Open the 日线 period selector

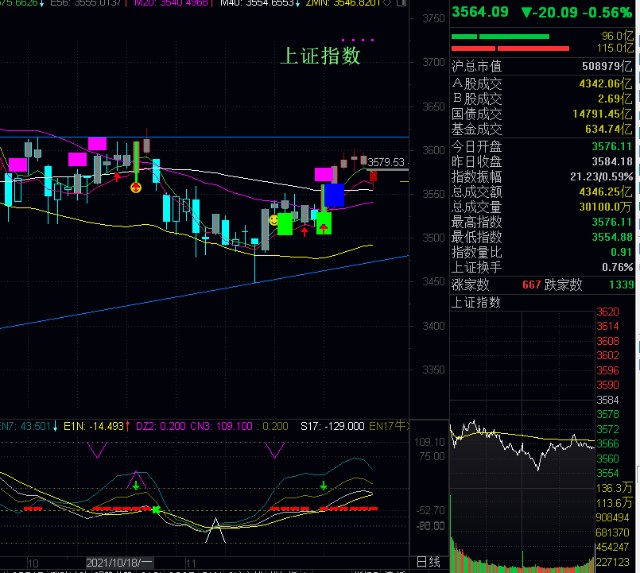coord(428,562)
